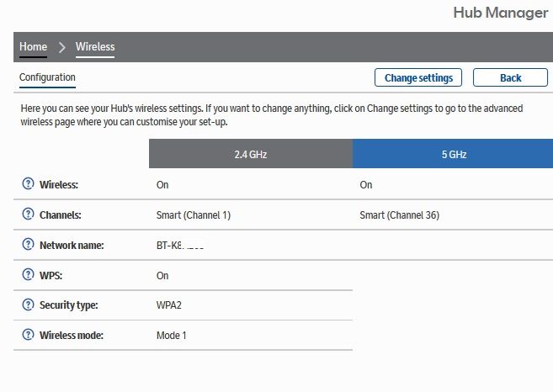Switch to the Configuration tab
The height and width of the screenshot is (392, 553).
[47, 77]
